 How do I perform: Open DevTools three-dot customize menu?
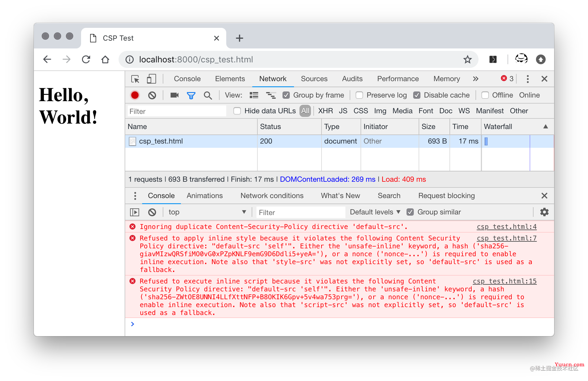pyautogui.click(x=528, y=79)
